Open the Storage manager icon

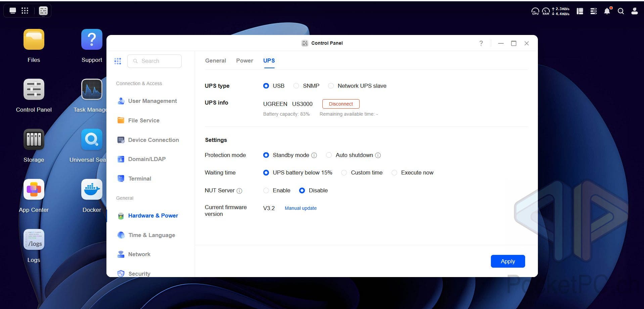(34, 140)
